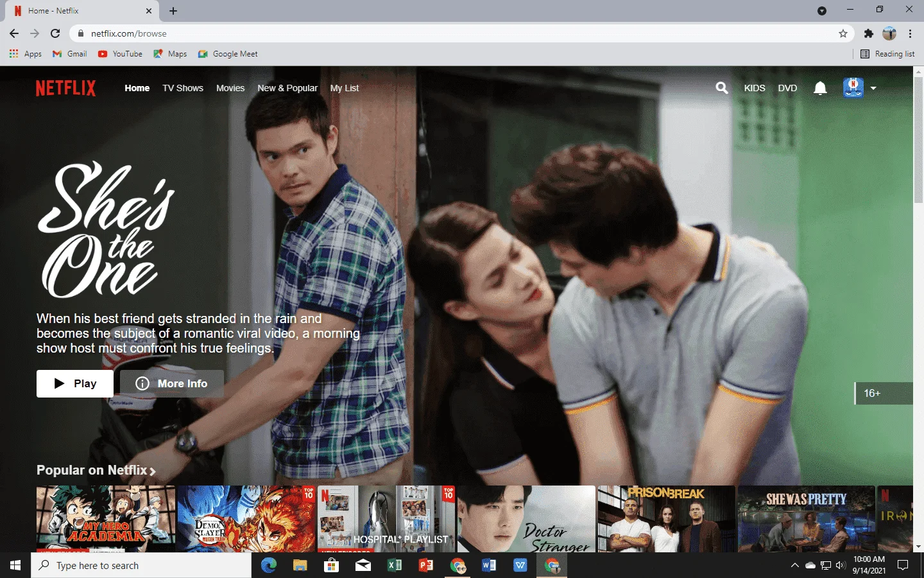Open a new browser tab
This screenshot has width=924, height=578.
pyautogui.click(x=173, y=11)
